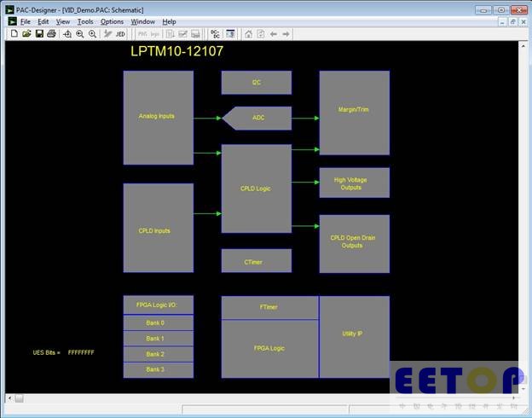532x418 pixels.
Task: Open the DC-DC toolbar icon
Action: click(x=215, y=34)
